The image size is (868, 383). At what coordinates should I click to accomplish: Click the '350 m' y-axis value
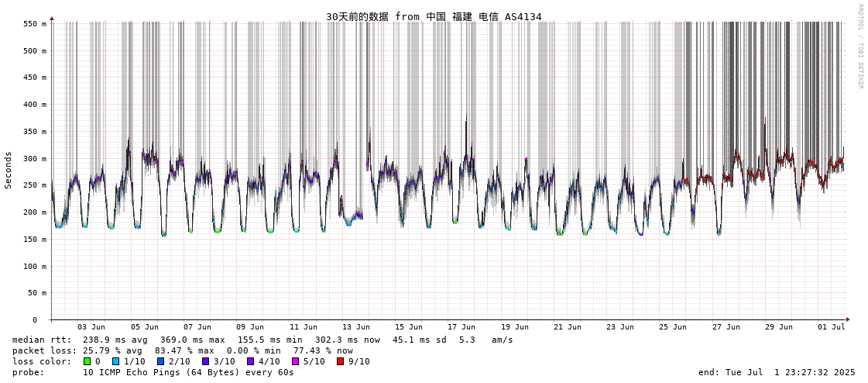pos(35,132)
